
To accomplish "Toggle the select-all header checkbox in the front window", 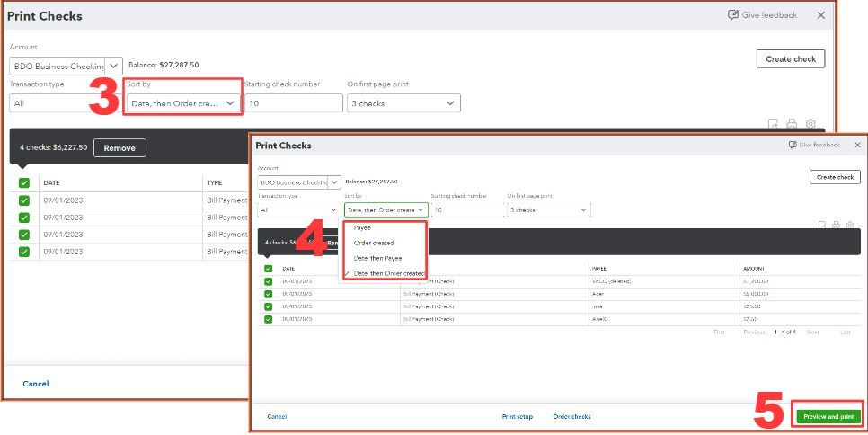I will pos(268,269).
